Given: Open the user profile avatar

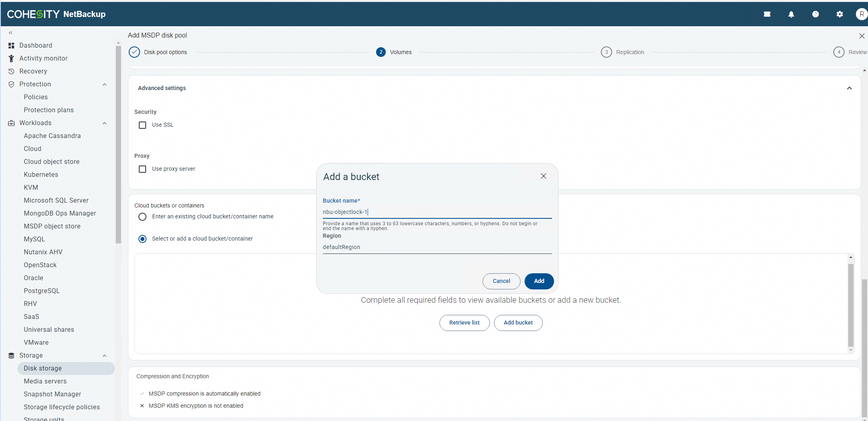Looking at the screenshot, I should (x=862, y=14).
